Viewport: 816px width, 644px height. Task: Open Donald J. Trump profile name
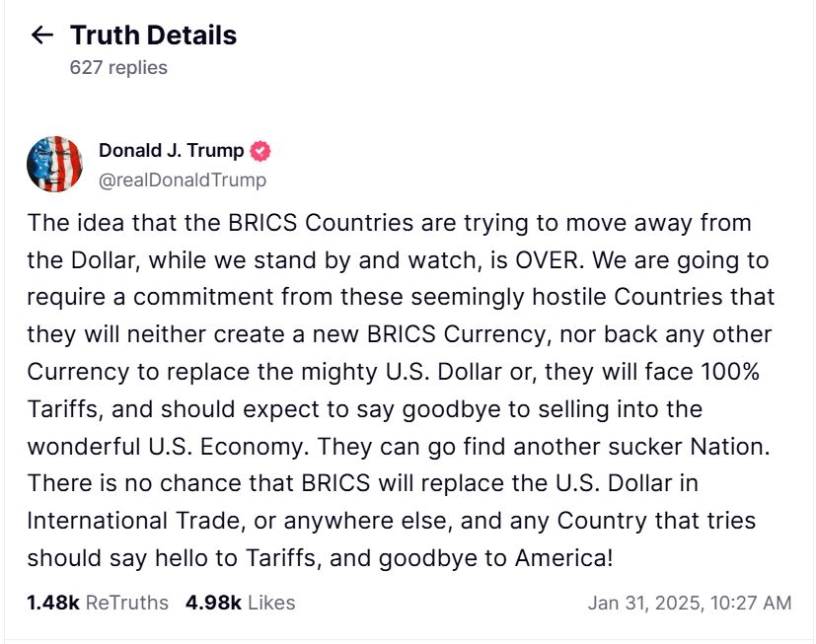[x=172, y=150]
